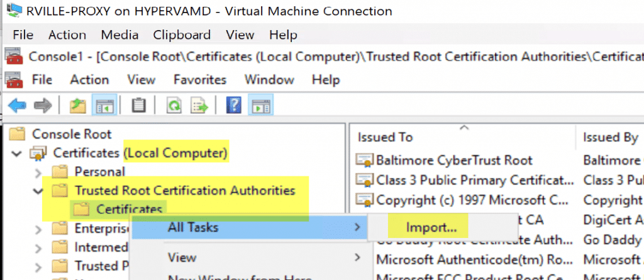Open the Clipboard menu in VM Connection
Image resolution: width=644 pixels, height=280 pixels.
[181, 35]
